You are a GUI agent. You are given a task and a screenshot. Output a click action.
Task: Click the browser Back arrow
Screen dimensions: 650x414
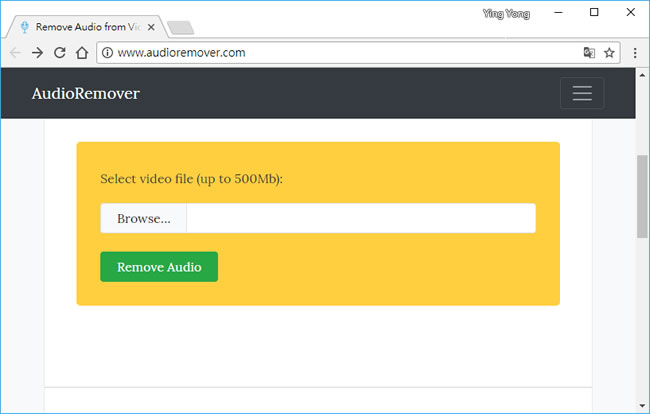(15, 53)
